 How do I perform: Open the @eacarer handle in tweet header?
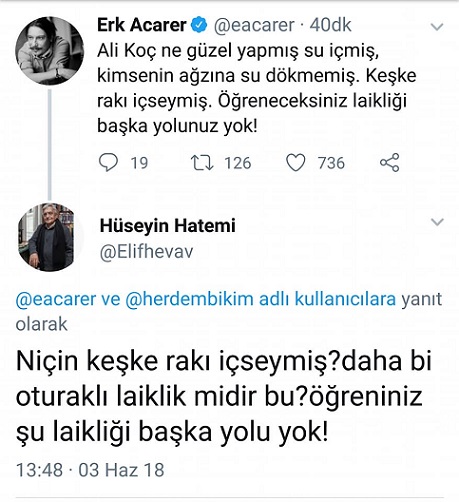(254, 25)
